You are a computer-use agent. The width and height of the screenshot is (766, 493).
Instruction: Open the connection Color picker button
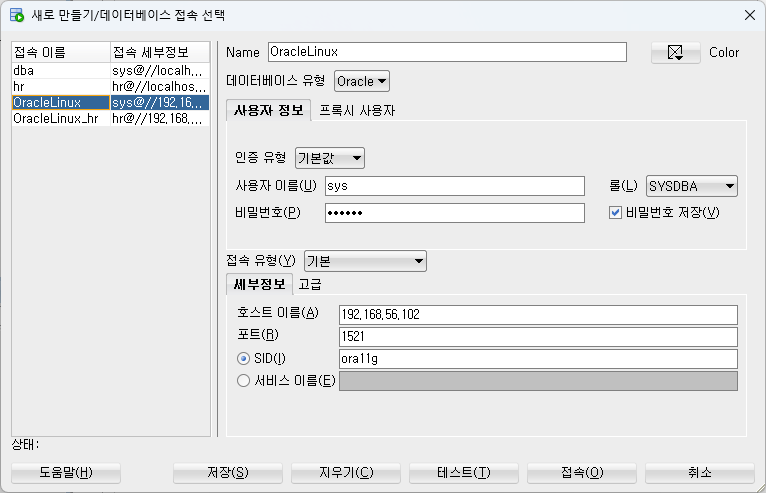pyautogui.click(x=675, y=52)
